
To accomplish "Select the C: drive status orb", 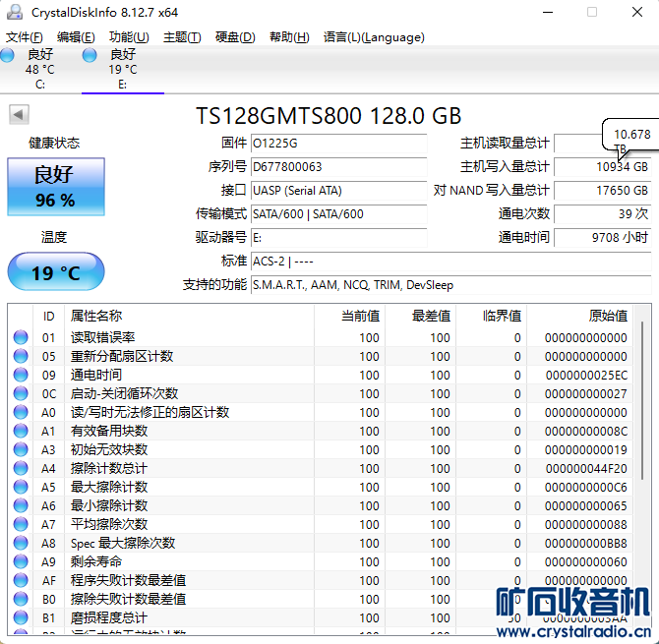I will 8,56.
